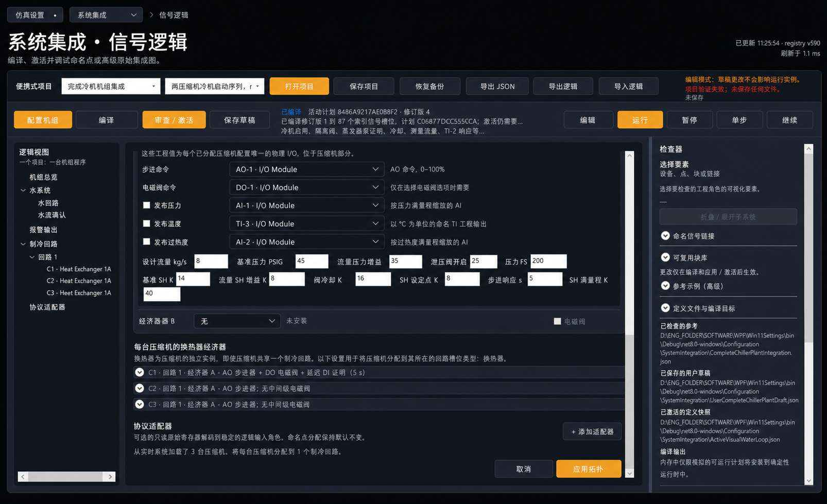
Task: Toggle the 电磁阀 checkbox for 经济器 B
Action: pos(557,321)
